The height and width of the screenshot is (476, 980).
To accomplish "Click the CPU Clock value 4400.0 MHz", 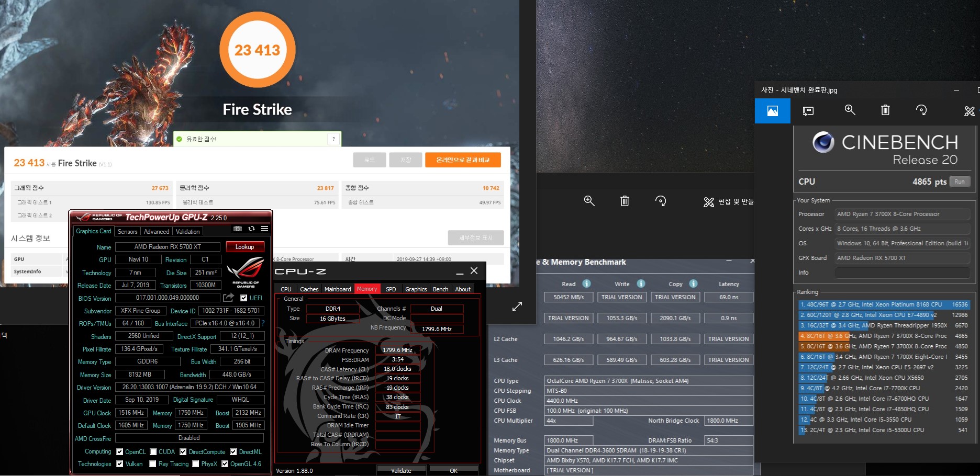I will (x=649, y=401).
